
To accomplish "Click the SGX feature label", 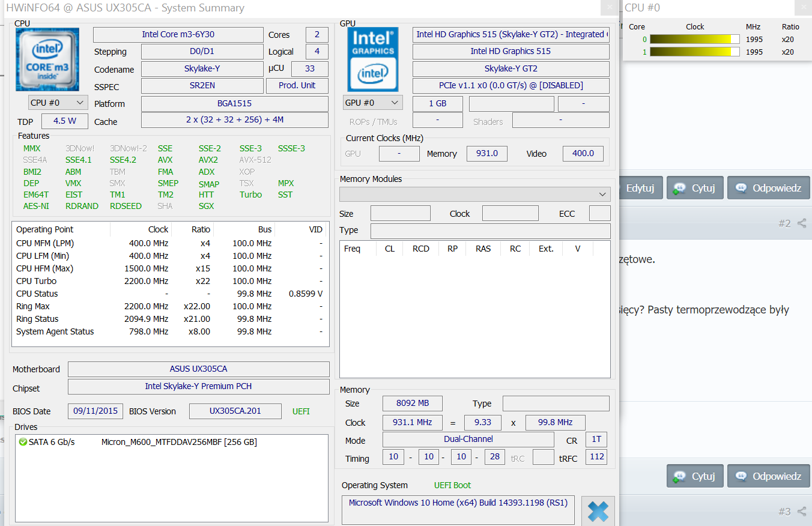I will [x=207, y=206].
